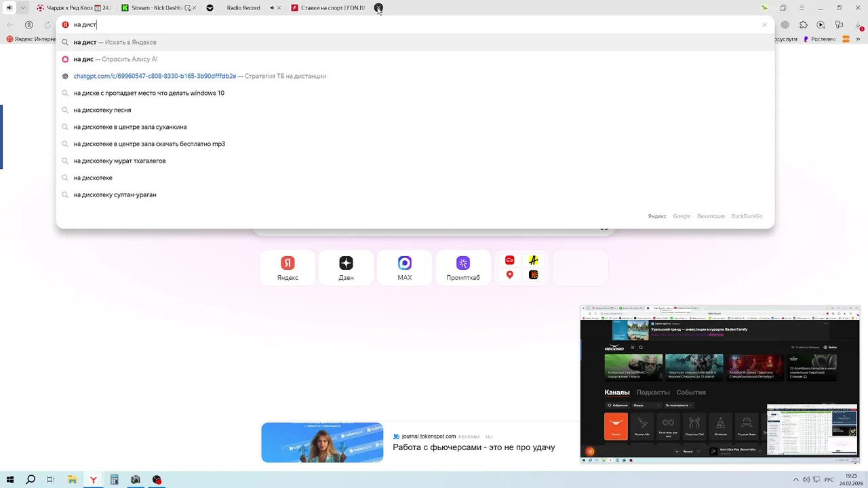This screenshot has height=488, width=868.
Task: Close the Stream - Kick Dashboard tab
Action: 195,7
